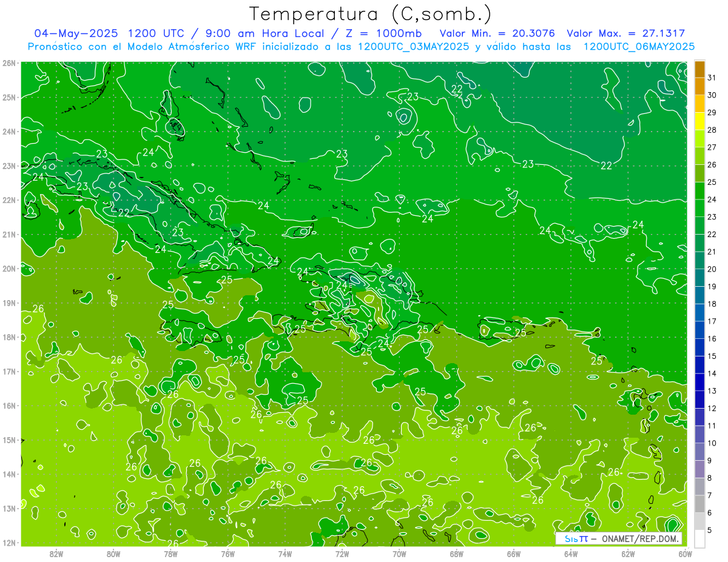Click the 13N latitude axis label
The image size is (728, 562).
(8, 508)
